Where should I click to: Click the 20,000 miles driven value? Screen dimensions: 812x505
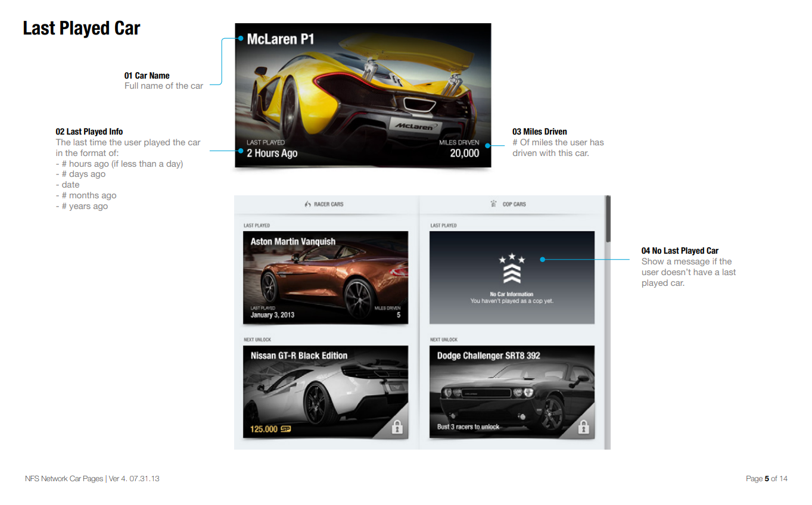pos(465,153)
